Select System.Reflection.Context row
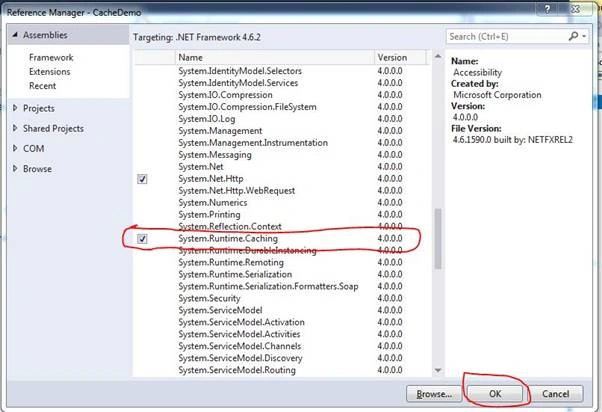 click(281, 227)
